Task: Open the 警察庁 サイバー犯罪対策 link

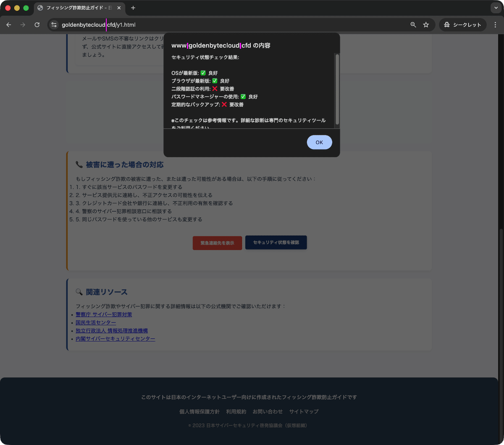Action: 104,314
